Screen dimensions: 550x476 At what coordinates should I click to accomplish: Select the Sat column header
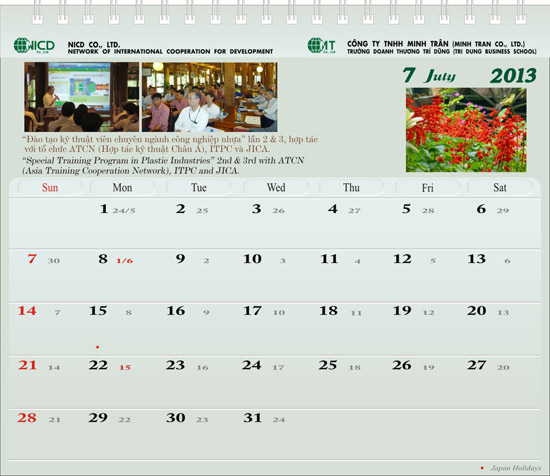[500, 188]
